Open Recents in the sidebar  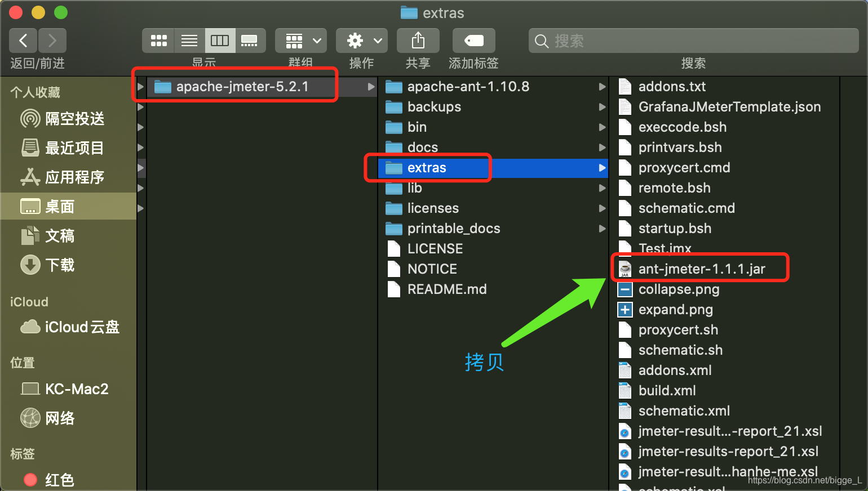click(68, 148)
